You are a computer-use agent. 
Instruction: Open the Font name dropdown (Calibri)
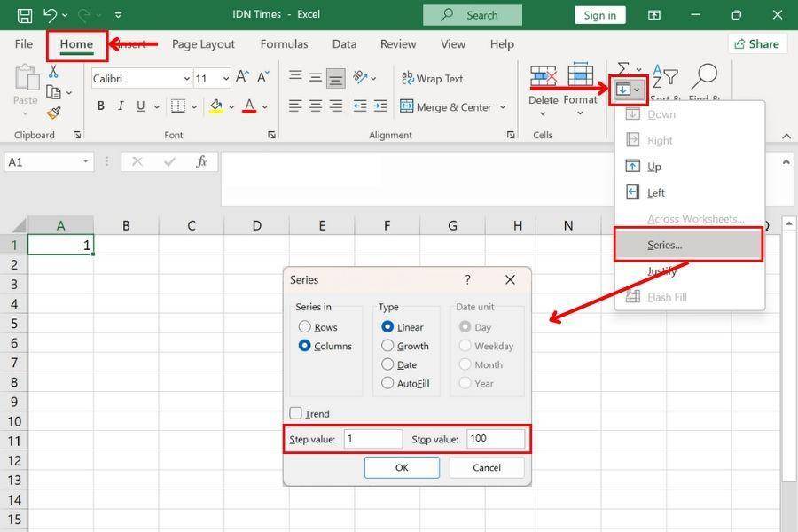(x=187, y=79)
